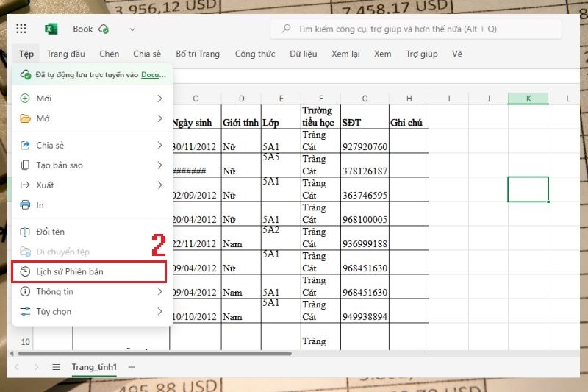Select the Trang_tính1 sheet tab

94,367
